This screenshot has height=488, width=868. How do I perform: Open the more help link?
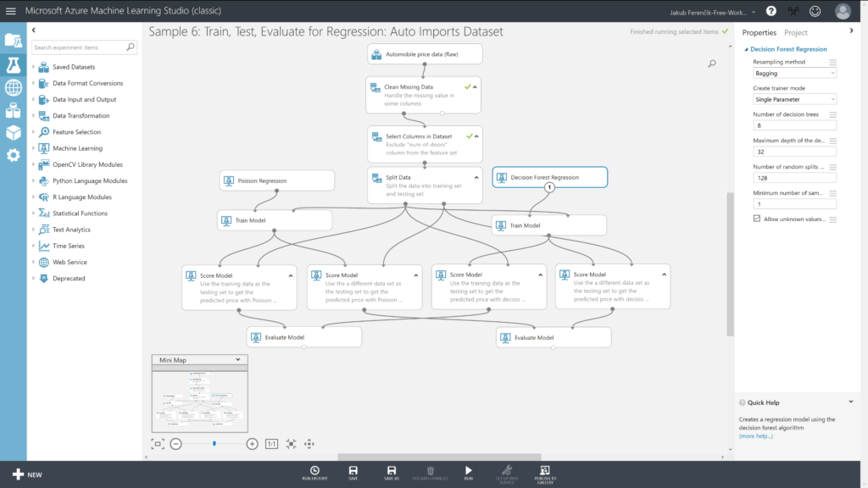755,435
